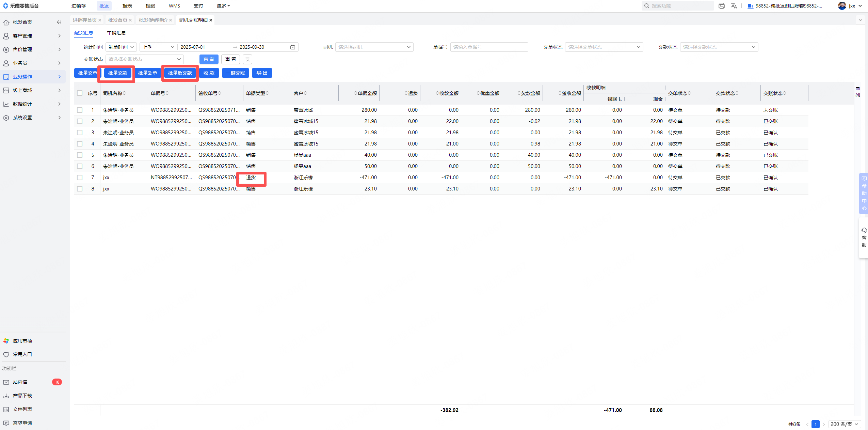This screenshot has width=868, height=430.
Task: Open 产品下载 from sidebar
Action: click(22, 396)
